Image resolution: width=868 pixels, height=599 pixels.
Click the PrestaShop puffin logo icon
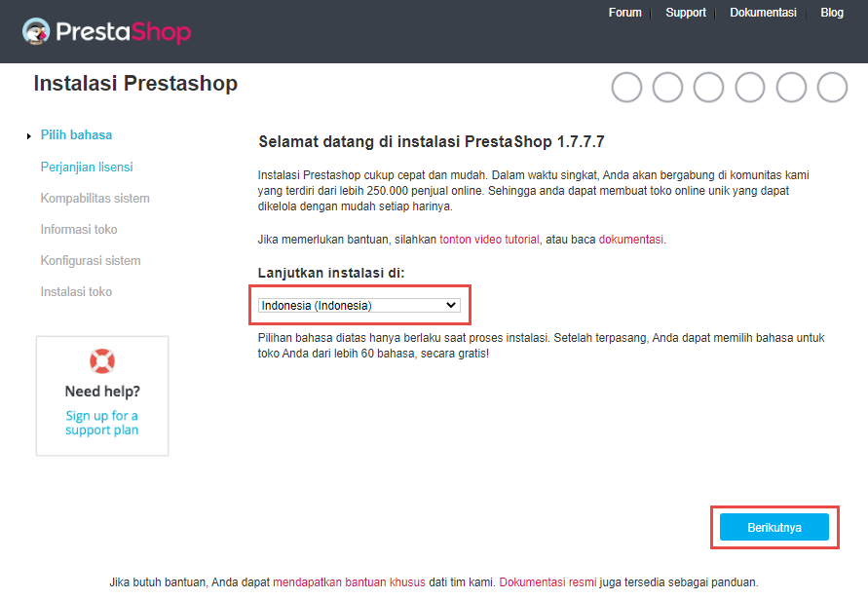coord(36,31)
